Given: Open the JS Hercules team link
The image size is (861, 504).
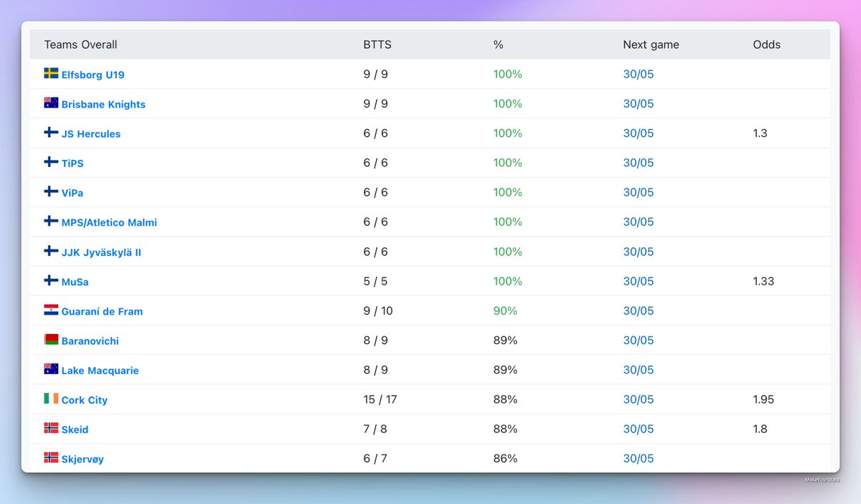Looking at the screenshot, I should point(91,133).
